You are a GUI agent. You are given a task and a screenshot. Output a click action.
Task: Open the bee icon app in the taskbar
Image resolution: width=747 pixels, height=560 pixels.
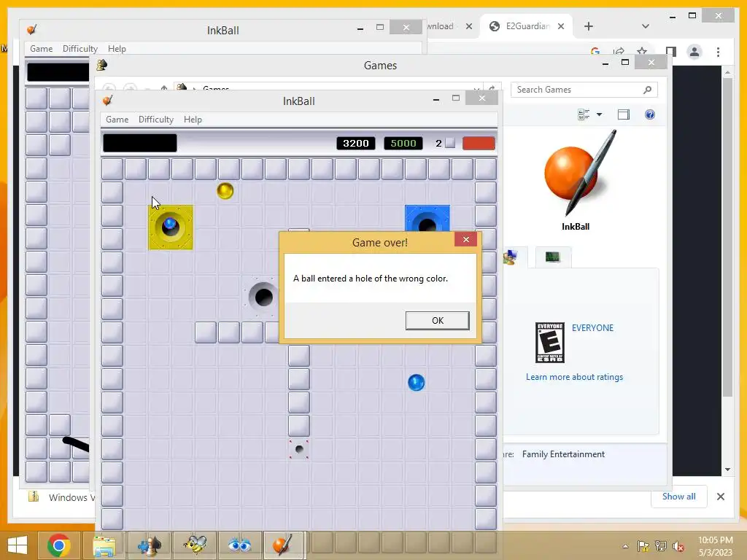coord(194,545)
